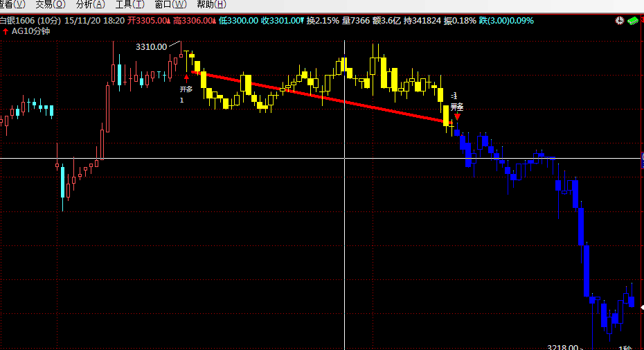Open the 工具(T) menu
Screen dimensions: 644x350
(129, 5)
